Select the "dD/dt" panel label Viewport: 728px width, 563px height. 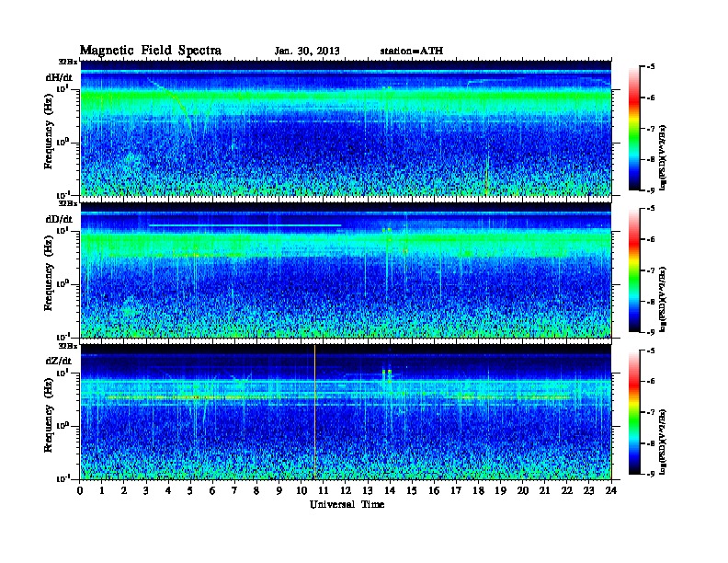[59, 219]
